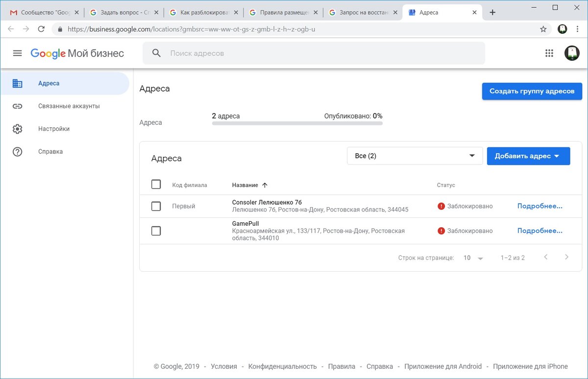Switch to the Правила размещения tab

tap(284, 12)
